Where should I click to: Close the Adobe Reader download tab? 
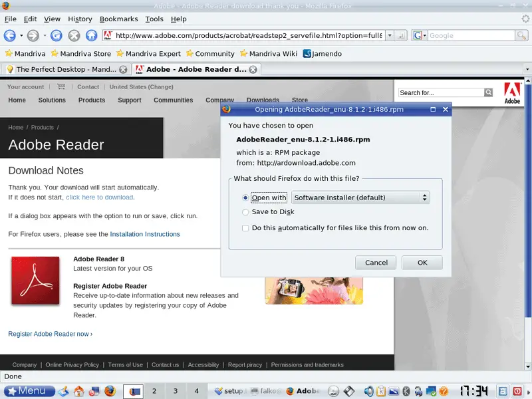pos(253,70)
